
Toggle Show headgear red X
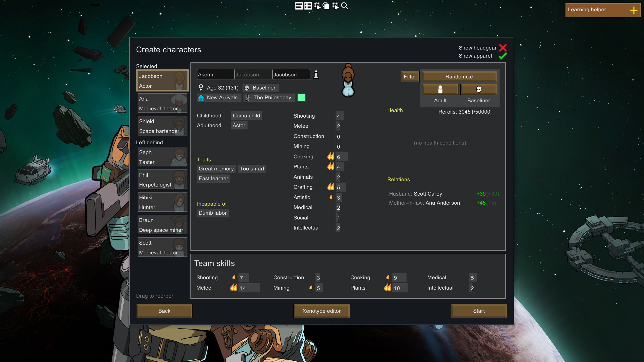tap(503, 48)
